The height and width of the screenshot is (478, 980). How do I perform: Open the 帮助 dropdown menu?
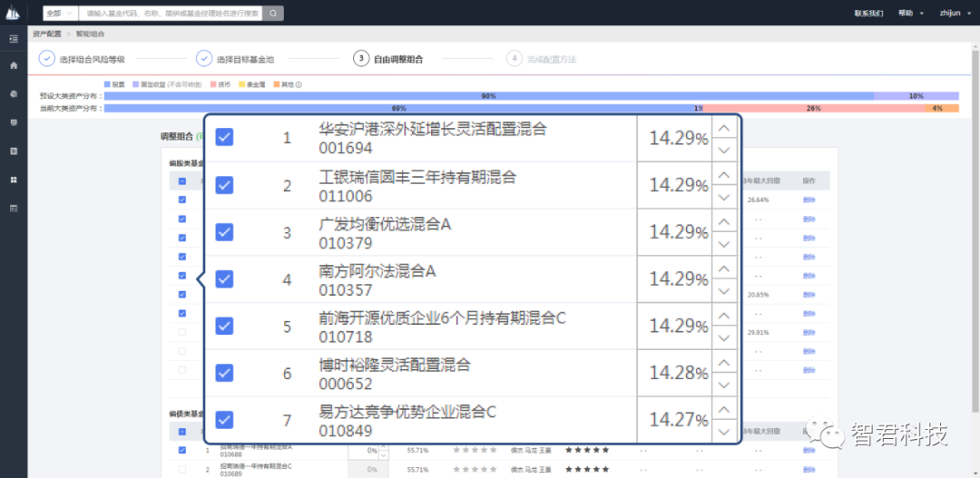coord(911,13)
